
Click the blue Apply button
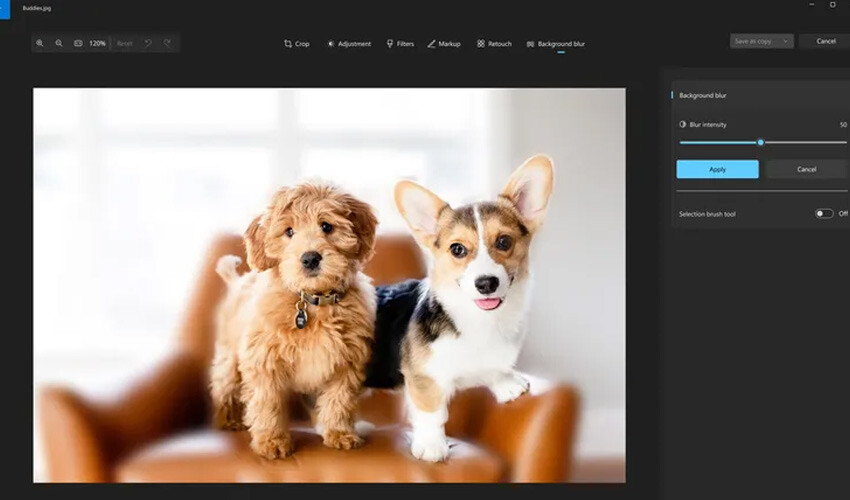[x=717, y=169]
